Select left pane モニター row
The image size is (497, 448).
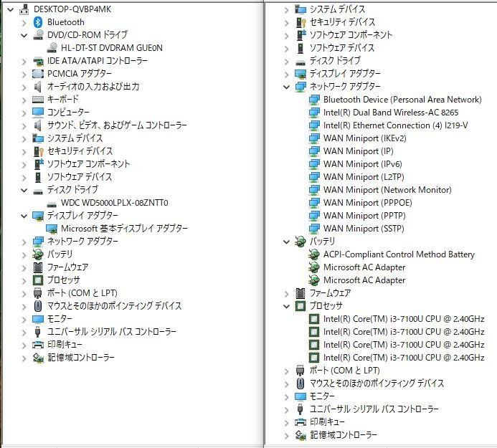[60, 319]
